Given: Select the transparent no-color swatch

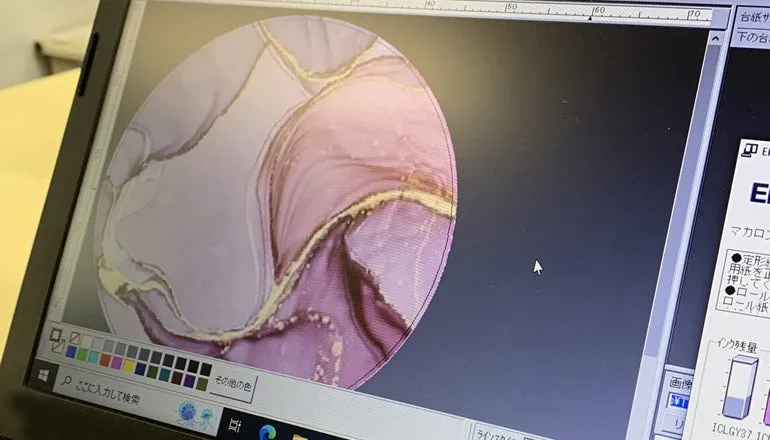Looking at the screenshot, I should point(76,339).
